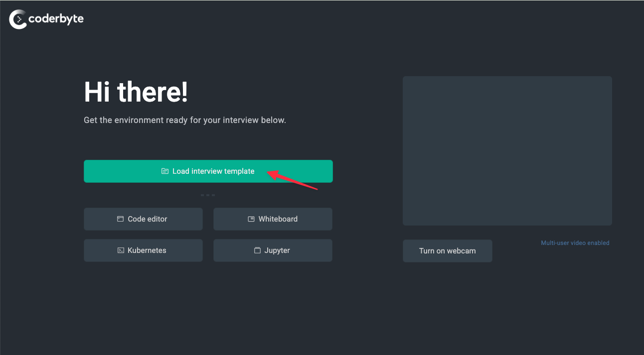Click the Hi there! heading
The image size is (644, 355).
136,93
